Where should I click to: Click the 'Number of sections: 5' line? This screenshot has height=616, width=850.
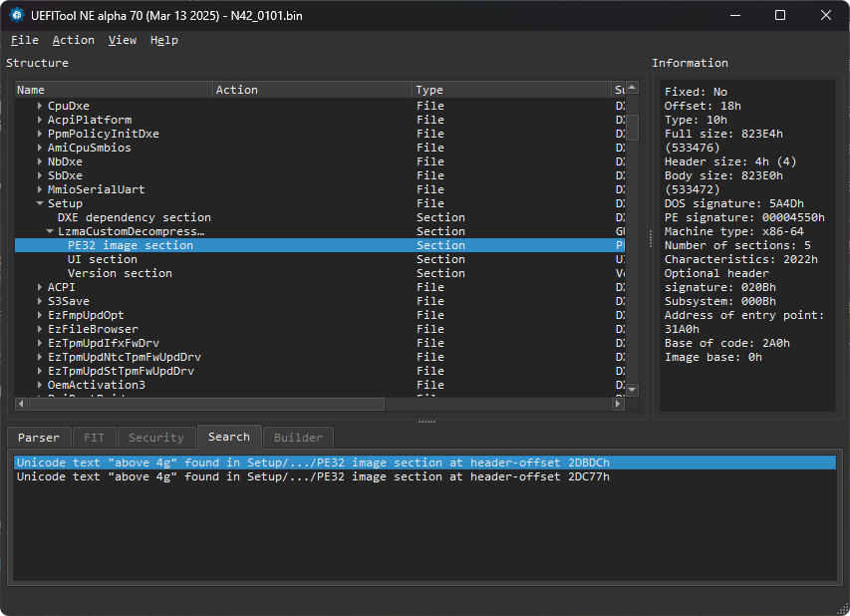point(737,245)
